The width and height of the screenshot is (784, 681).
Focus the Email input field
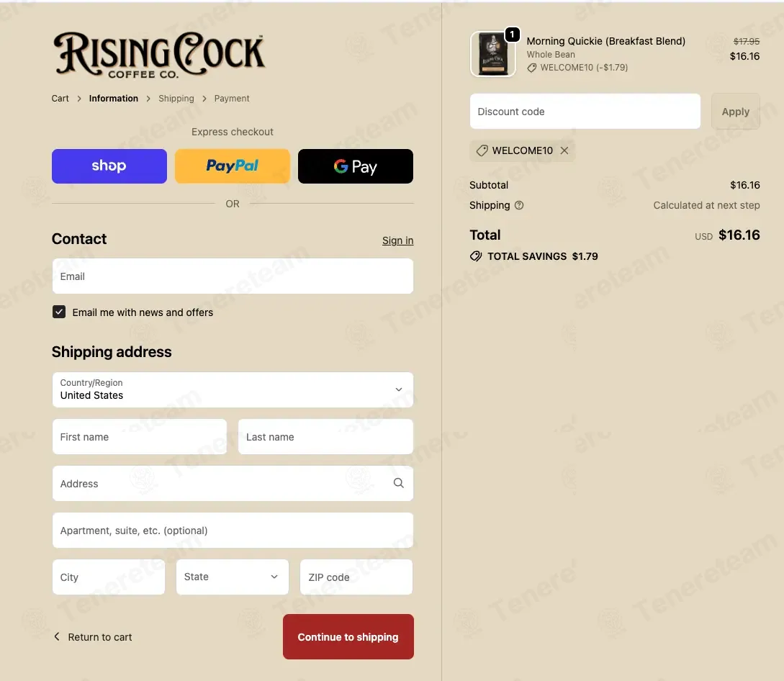[x=233, y=276]
